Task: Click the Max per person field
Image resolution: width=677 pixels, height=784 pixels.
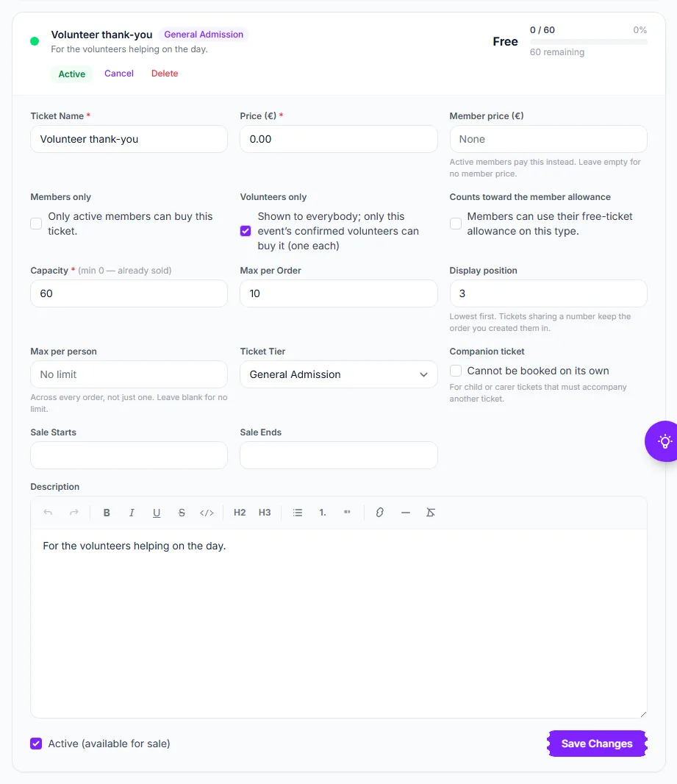Action: [x=129, y=374]
